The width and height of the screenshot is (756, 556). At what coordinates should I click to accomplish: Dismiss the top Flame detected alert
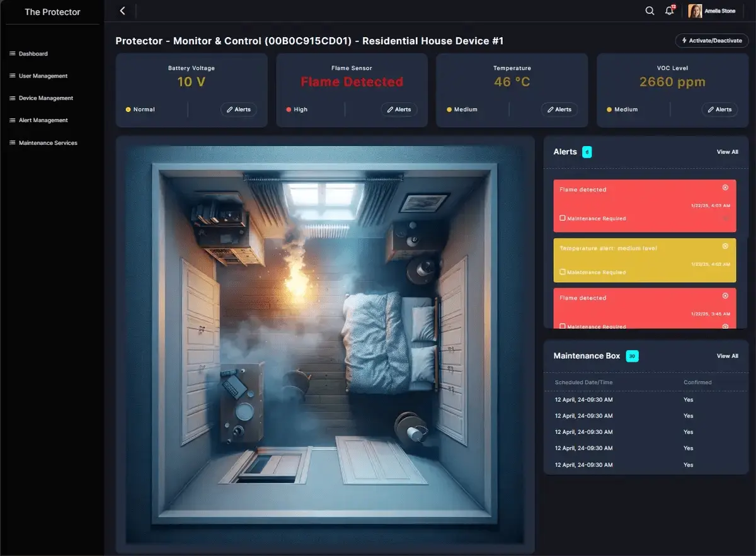[725, 188]
